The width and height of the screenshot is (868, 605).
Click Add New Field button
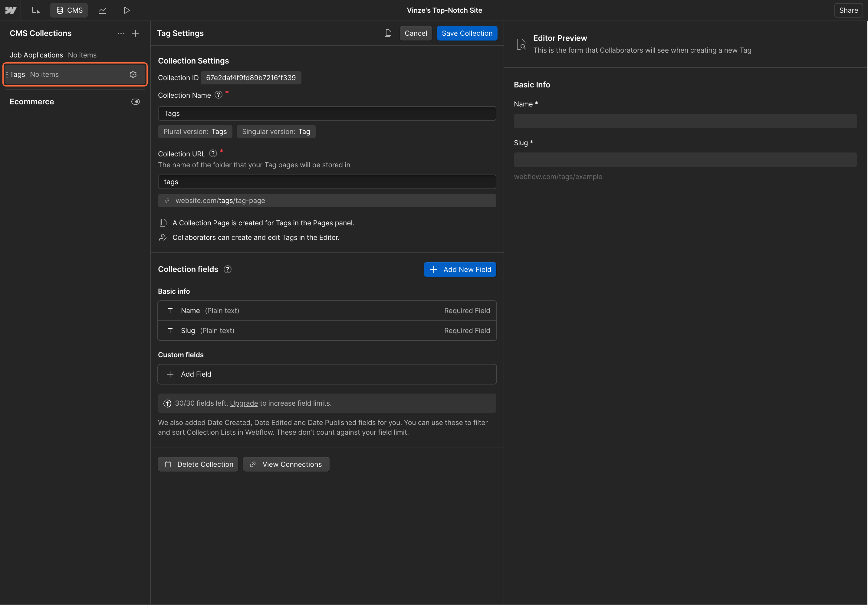pos(460,270)
